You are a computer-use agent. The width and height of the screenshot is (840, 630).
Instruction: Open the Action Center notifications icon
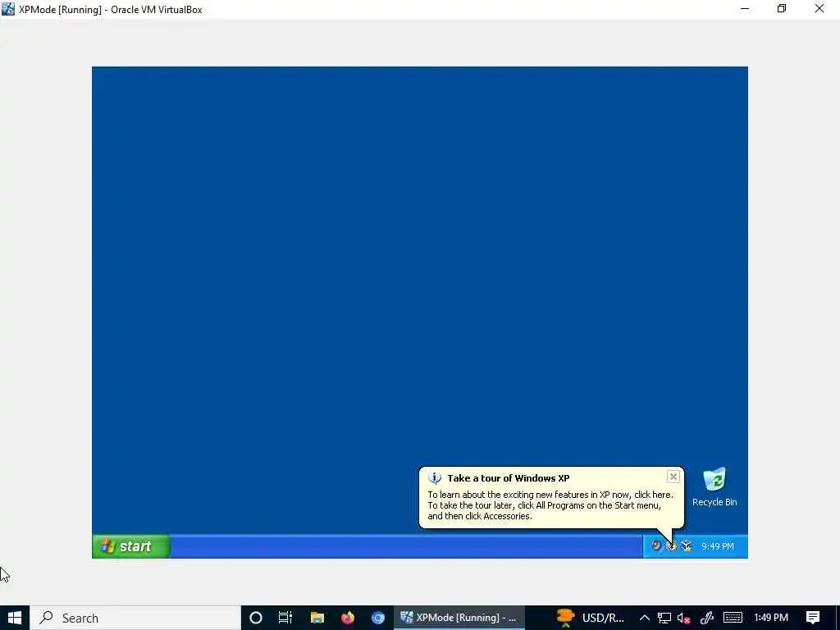coord(813,618)
